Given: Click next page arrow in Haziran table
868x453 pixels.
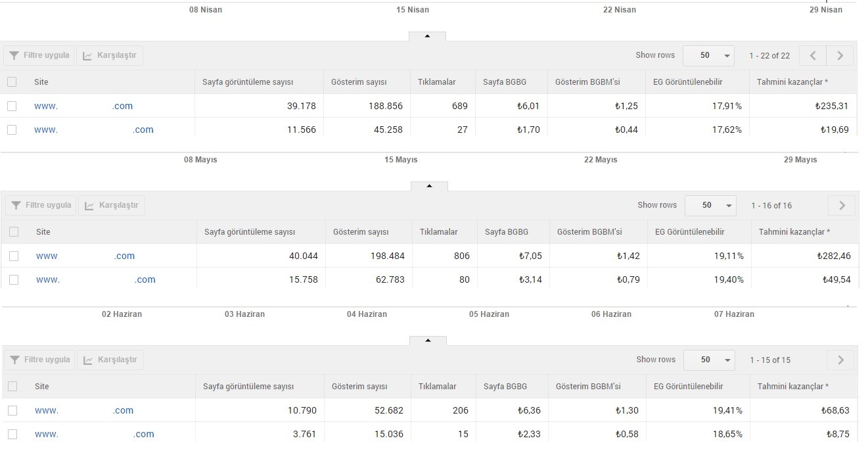Looking at the screenshot, I should coord(841,360).
